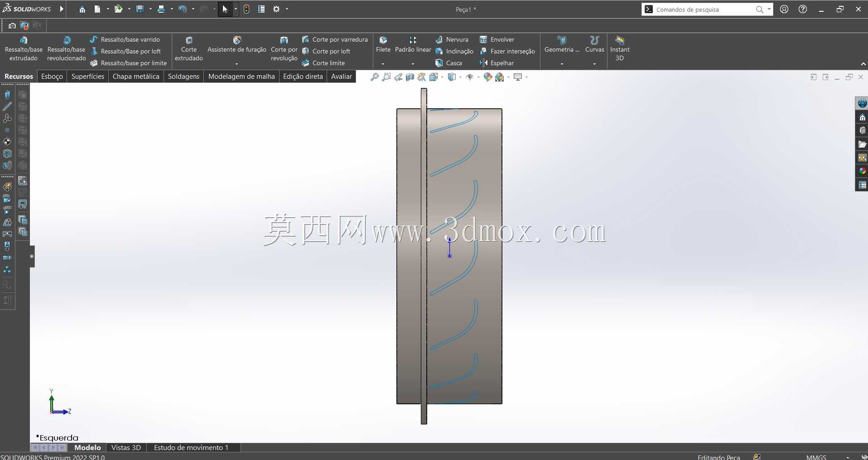The image size is (868, 460).
Task: Click the Section View icon
Action: 410,77
